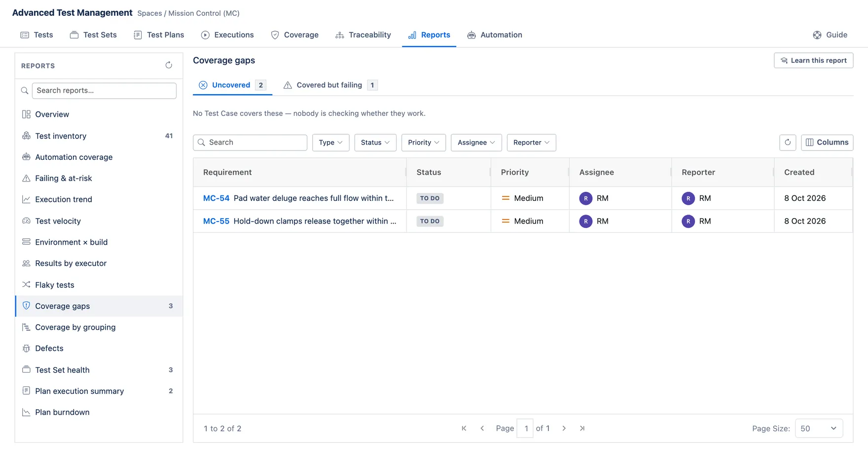Open the Test velocity report
This screenshot has height=450, width=868.
[99, 221]
